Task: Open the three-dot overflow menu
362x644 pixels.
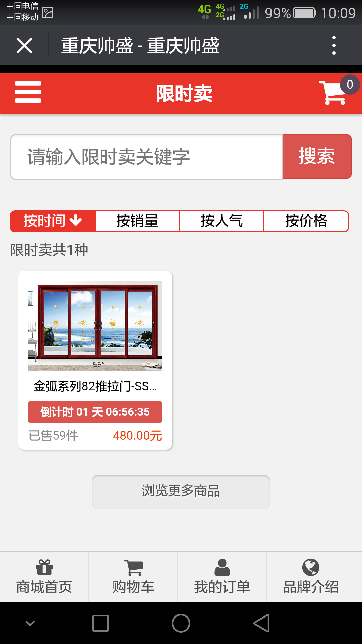Action: 334,45
